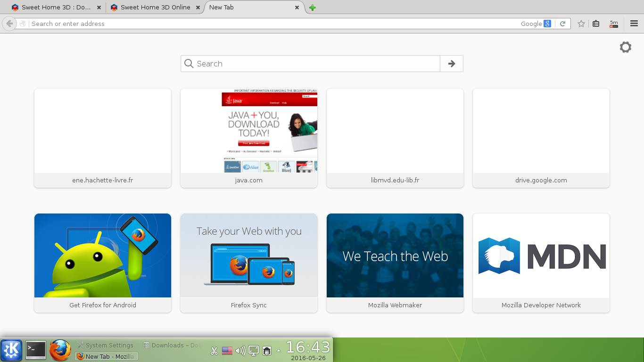Close the New Tab tab
The image size is (644, 362).
(x=297, y=8)
